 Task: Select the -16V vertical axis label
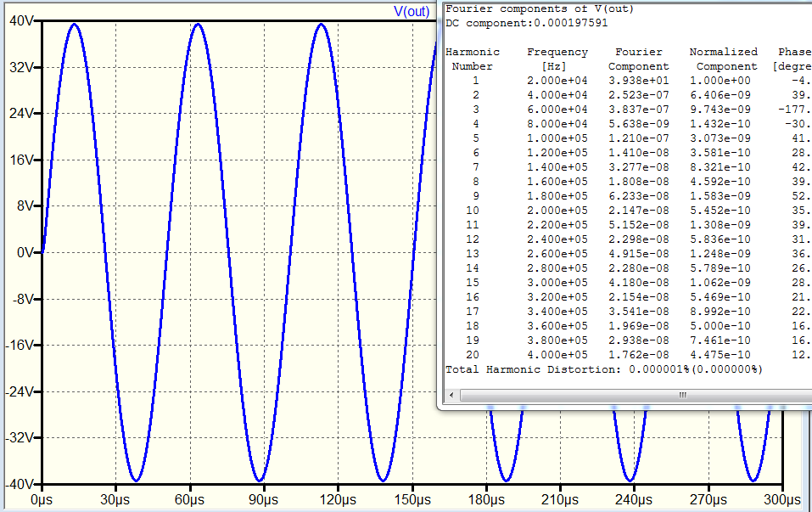point(20,345)
